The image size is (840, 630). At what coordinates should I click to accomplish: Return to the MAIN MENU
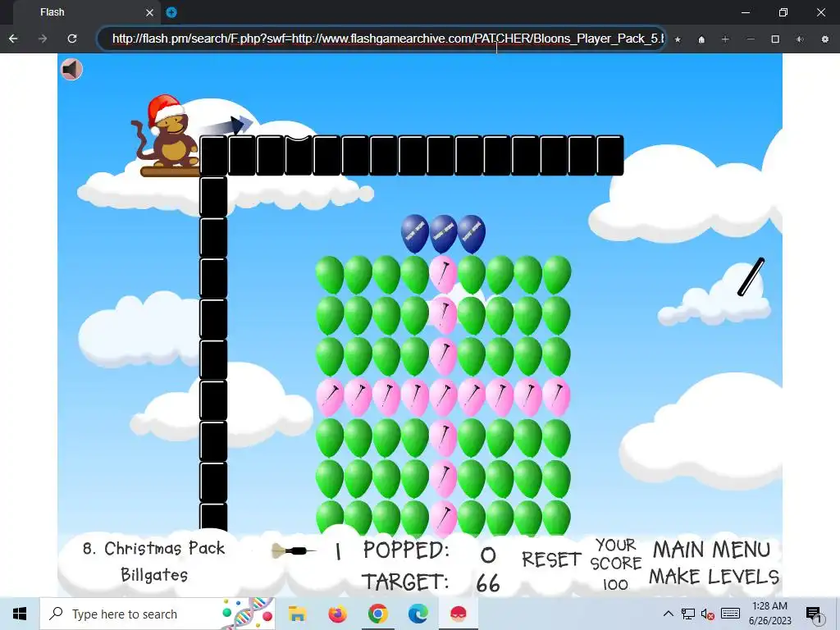coord(712,550)
